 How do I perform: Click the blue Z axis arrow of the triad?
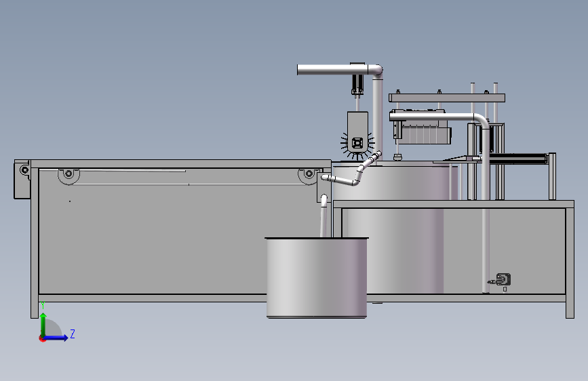point(56,338)
